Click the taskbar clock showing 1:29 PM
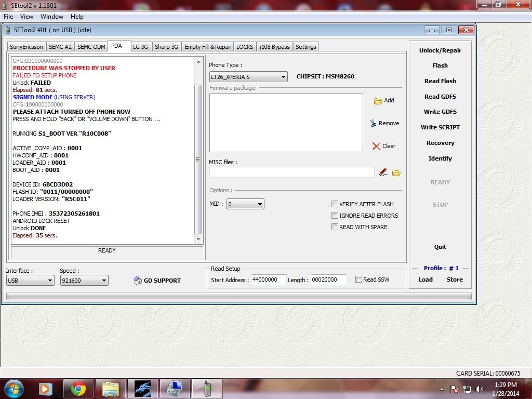The width and height of the screenshot is (532, 399). click(505, 389)
